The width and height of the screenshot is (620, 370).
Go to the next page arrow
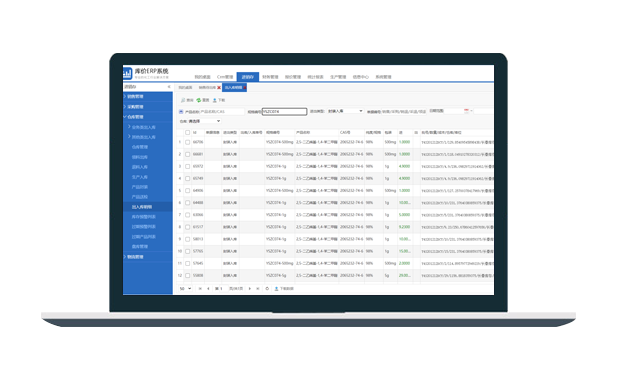(250, 289)
